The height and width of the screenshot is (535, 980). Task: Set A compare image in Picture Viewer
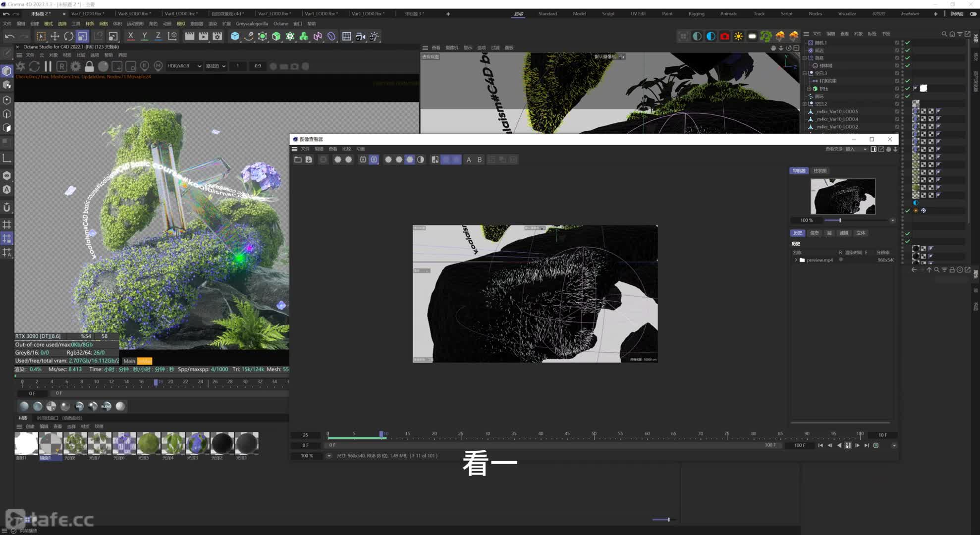pos(469,160)
